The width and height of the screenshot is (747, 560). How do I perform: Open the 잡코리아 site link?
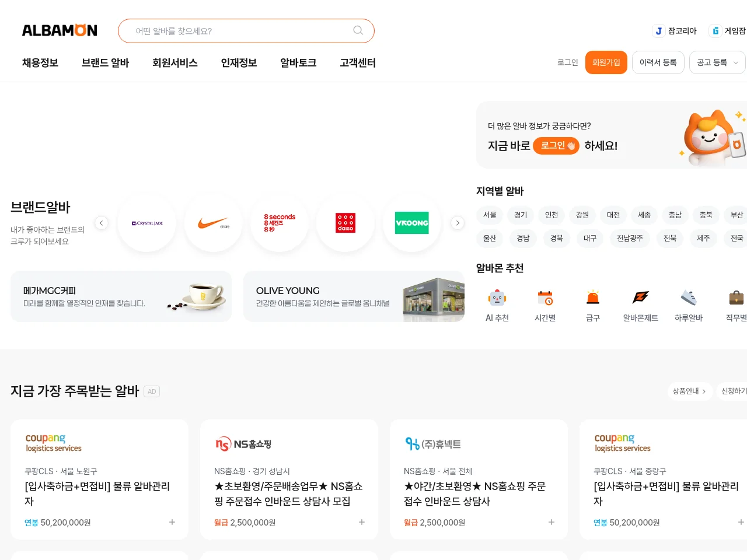(x=675, y=31)
